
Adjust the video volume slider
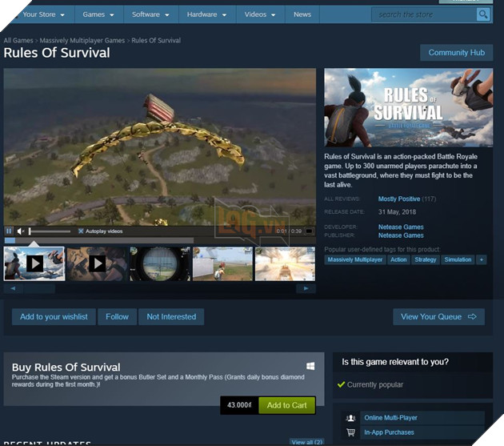50,231
